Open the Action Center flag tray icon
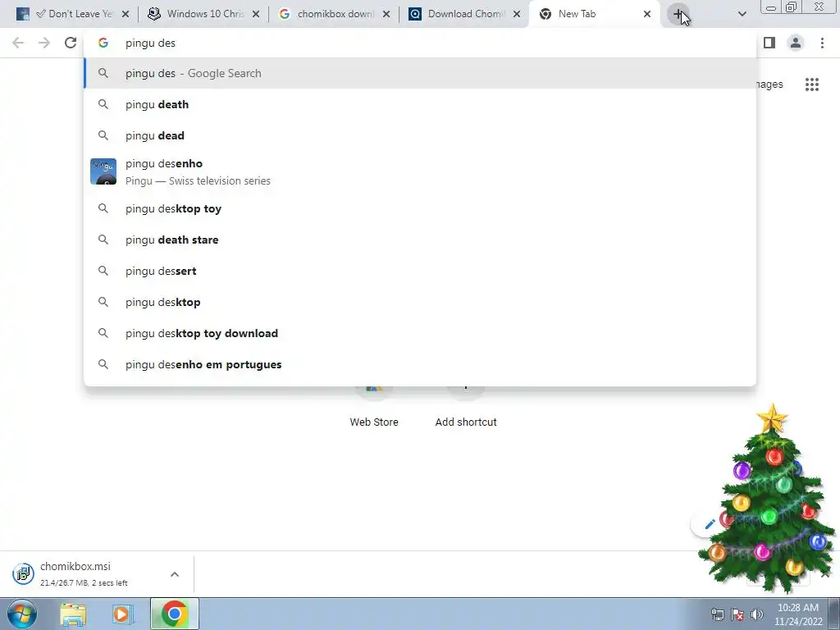 pyautogui.click(x=737, y=614)
